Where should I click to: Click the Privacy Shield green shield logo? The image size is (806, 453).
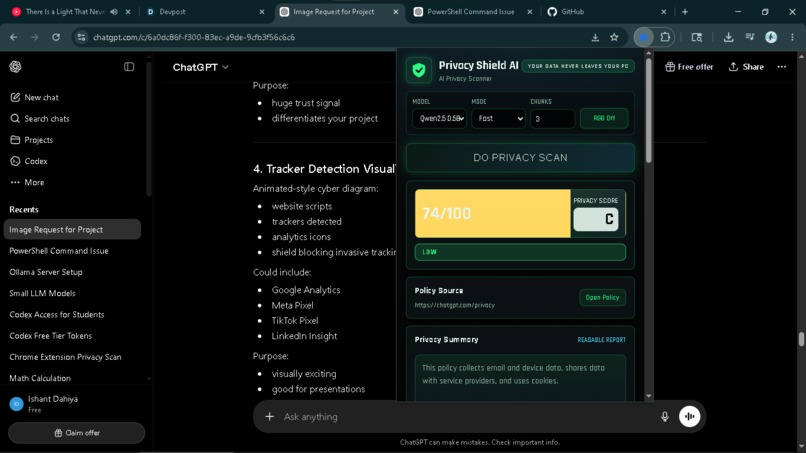(x=419, y=70)
